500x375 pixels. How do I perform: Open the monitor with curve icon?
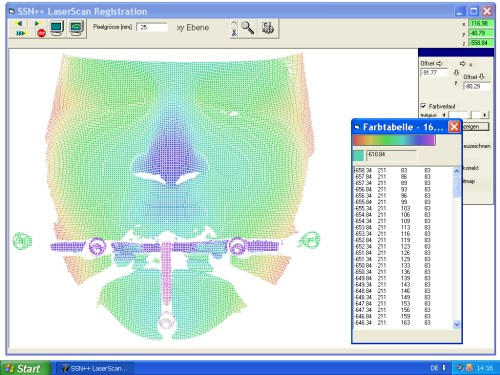pos(76,29)
